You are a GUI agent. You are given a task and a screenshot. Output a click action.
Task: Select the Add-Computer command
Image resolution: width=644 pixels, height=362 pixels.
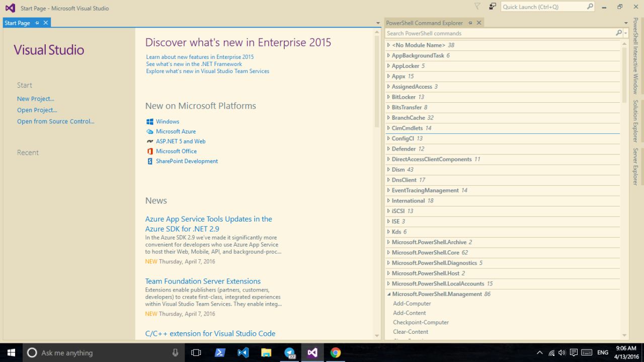click(412, 304)
